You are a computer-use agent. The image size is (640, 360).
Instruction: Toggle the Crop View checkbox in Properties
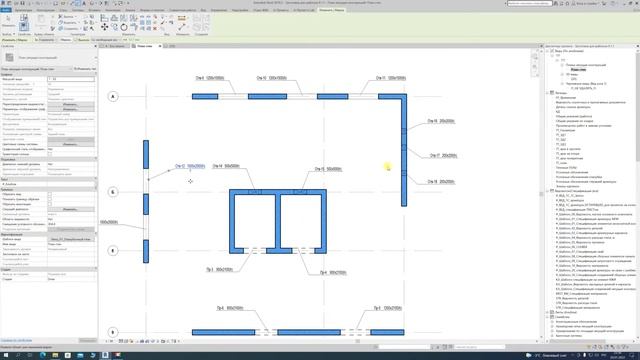(x=50, y=194)
